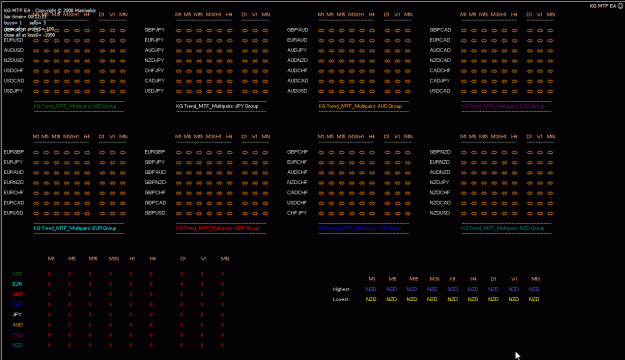Click the red GBP currency strength label
625x360 pixels.
point(17,294)
